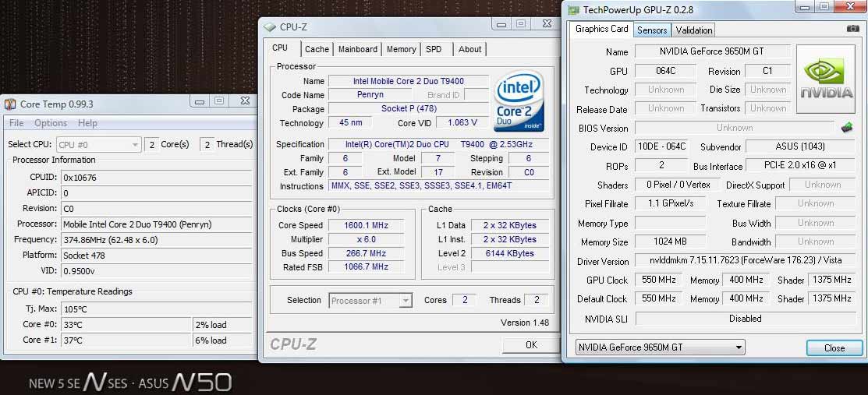This screenshot has height=395, width=868.
Task: Switch to the Mainboard tab in CPU-Z
Action: (x=358, y=48)
